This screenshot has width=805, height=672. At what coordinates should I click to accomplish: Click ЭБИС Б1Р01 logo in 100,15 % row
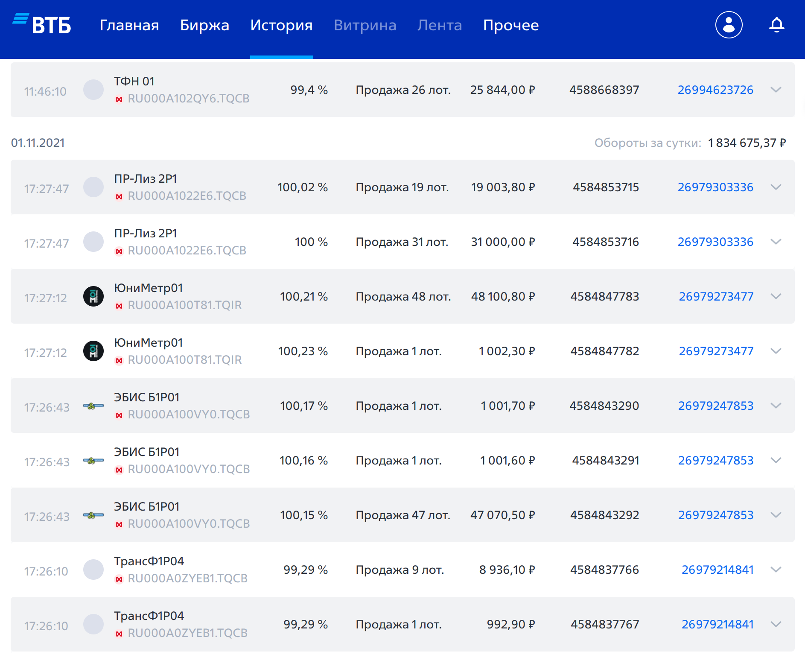93,515
